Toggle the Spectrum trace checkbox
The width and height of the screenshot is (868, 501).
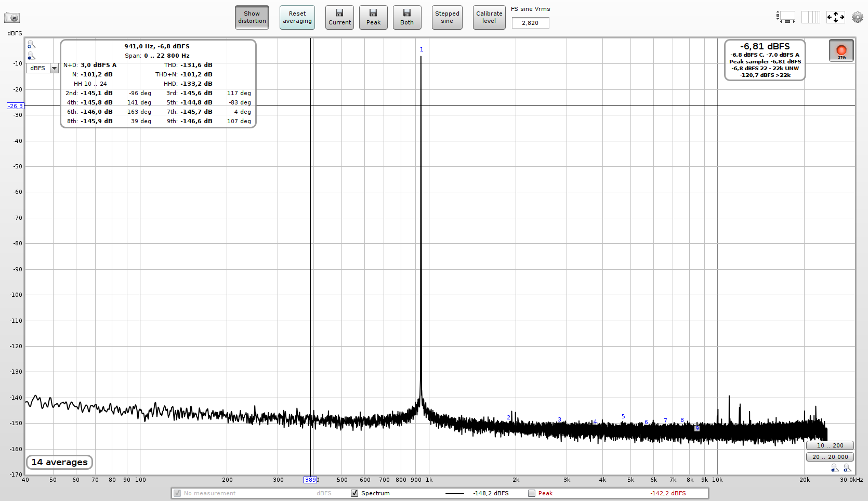(x=354, y=493)
